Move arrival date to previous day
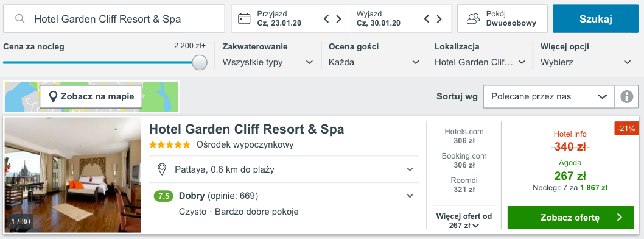This screenshot has height=239, width=644. (x=326, y=19)
